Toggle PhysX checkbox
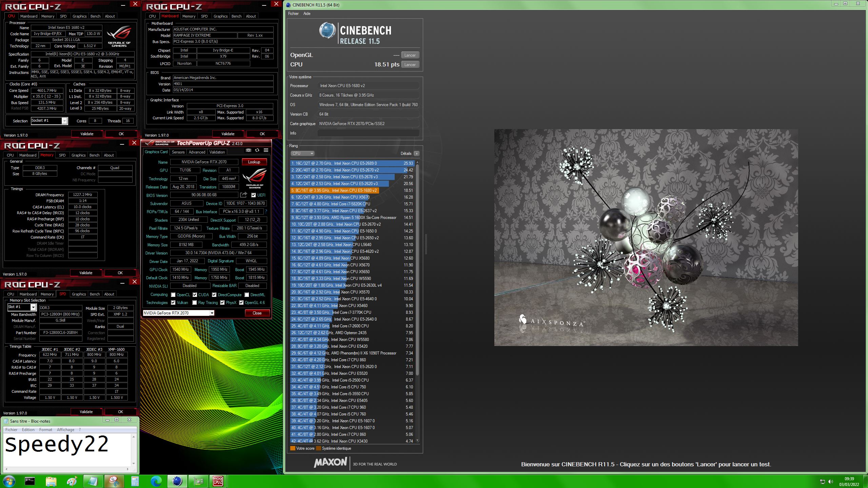Image resolution: width=868 pixels, height=488 pixels. point(222,303)
